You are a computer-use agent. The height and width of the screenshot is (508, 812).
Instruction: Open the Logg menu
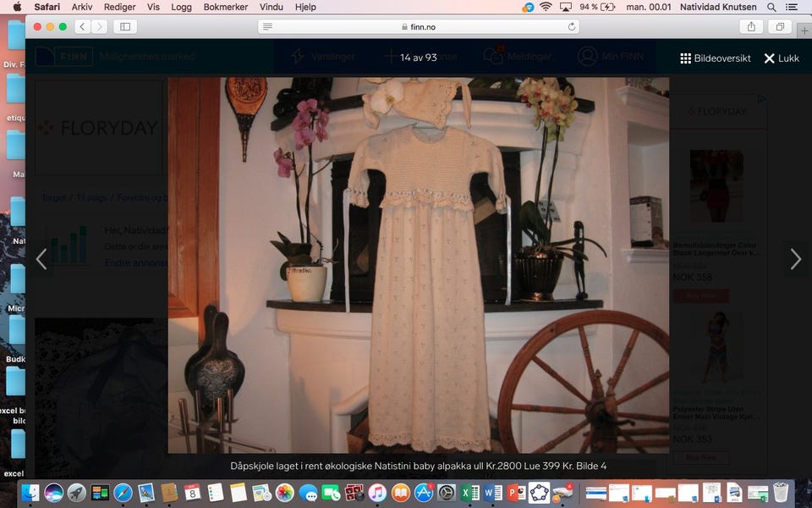coord(181,7)
